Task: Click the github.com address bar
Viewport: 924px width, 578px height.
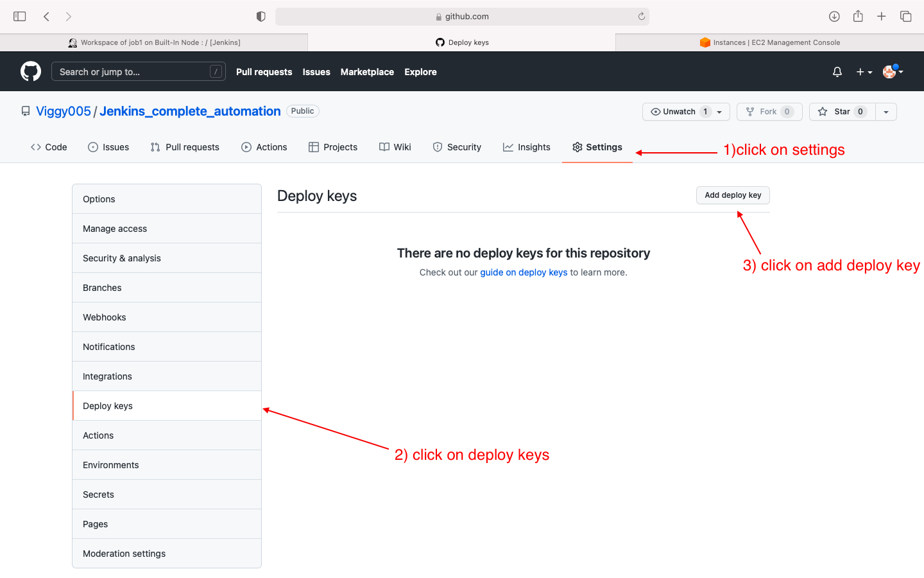Action: coord(462,17)
